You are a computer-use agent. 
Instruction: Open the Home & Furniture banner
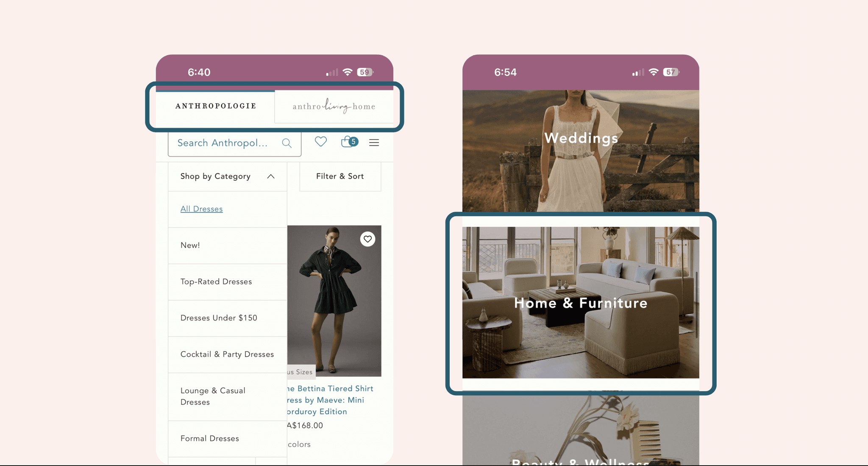[x=581, y=303]
